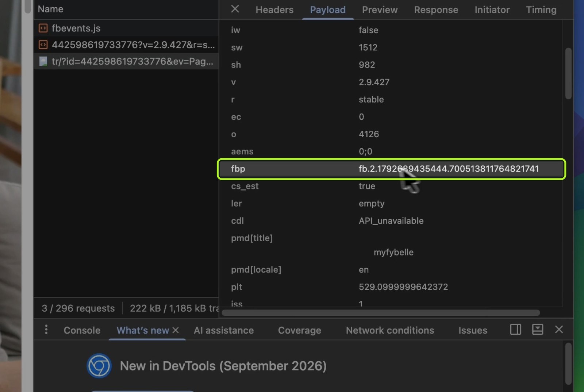Select the fbevents.js request
The image size is (584, 392).
point(126,28)
